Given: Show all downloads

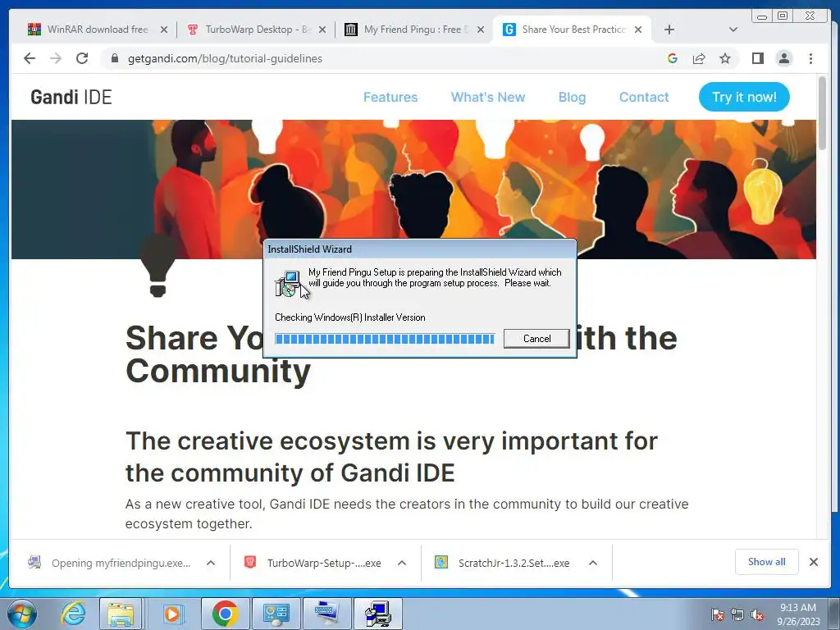Looking at the screenshot, I should pos(767,562).
